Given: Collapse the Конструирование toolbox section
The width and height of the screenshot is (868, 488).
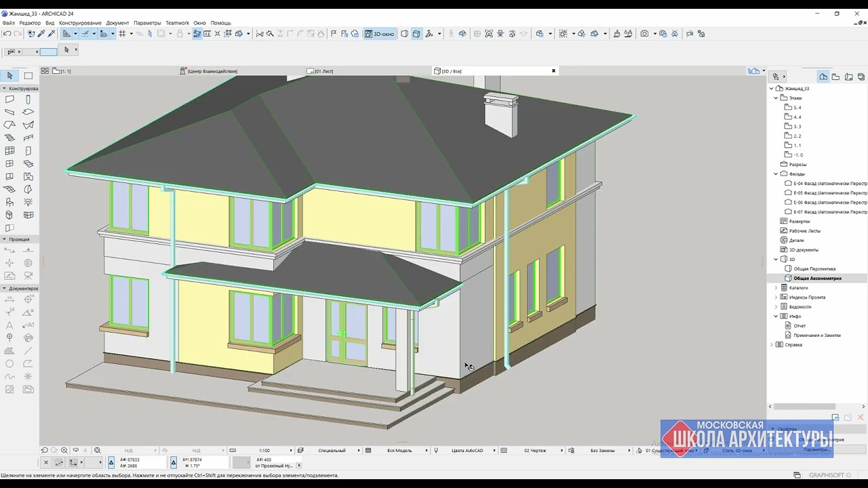Looking at the screenshot, I should [4, 88].
